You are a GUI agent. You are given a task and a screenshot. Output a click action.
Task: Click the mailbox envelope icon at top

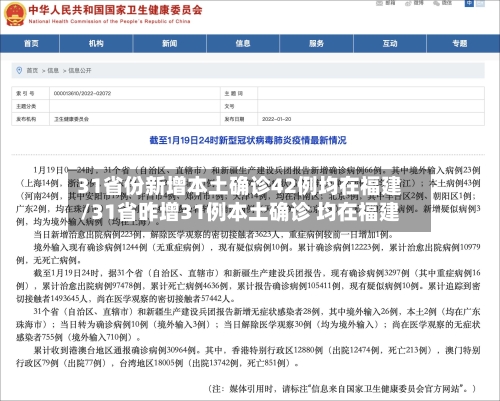click(379, 3)
